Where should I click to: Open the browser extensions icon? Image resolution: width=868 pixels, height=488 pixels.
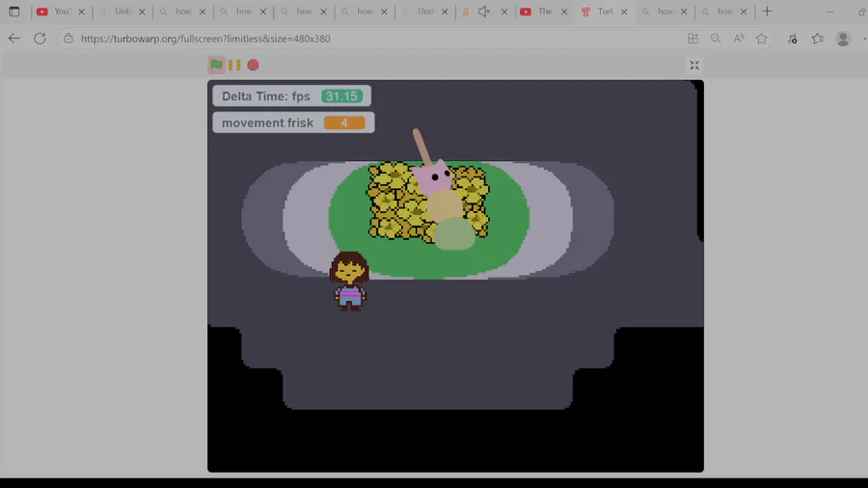click(x=792, y=39)
